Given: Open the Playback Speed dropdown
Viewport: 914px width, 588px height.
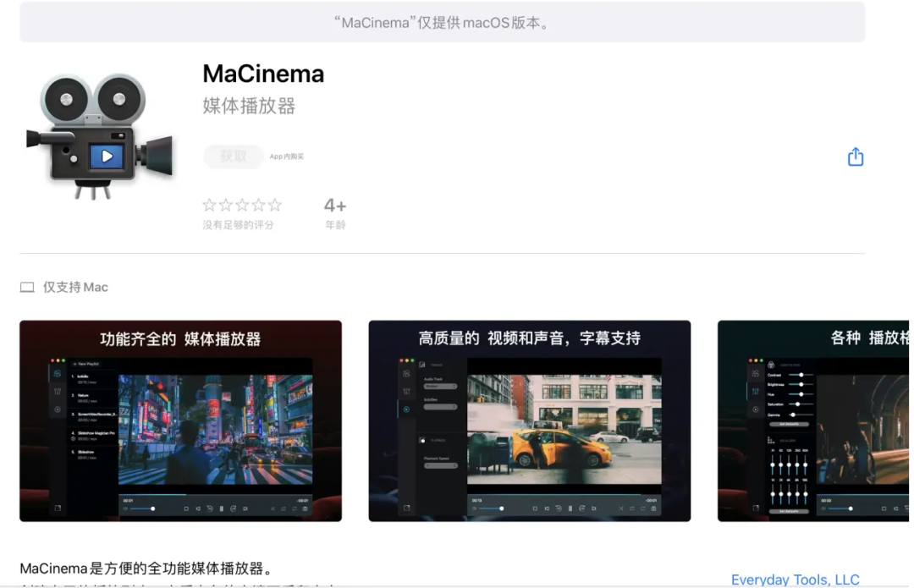Looking at the screenshot, I should (x=440, y=465).
